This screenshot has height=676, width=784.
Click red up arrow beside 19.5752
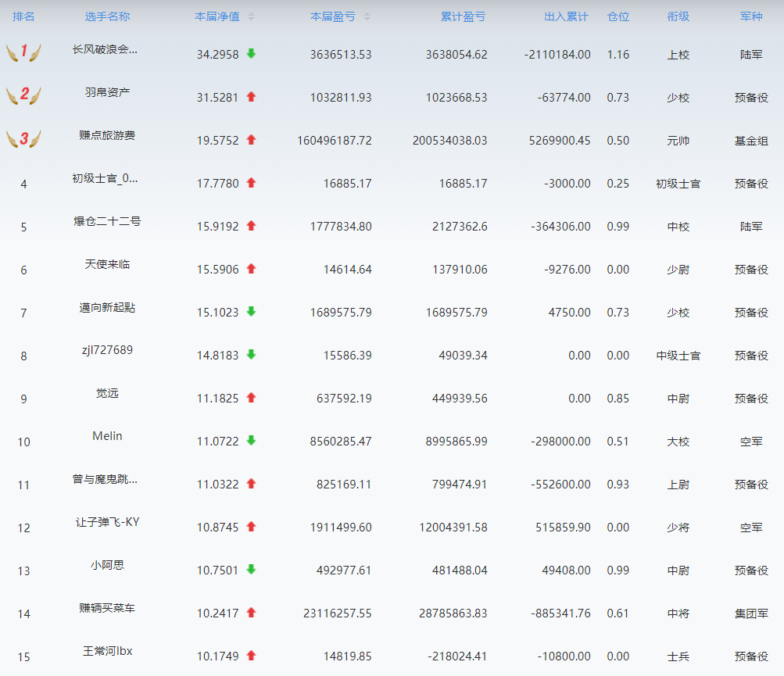tap(251, 140)
